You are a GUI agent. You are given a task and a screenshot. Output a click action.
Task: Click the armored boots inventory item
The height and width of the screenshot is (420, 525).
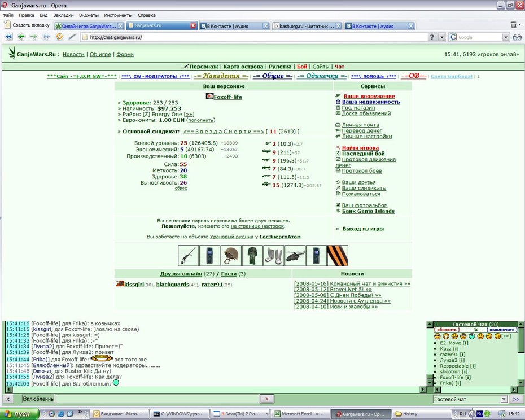point(274,256)
